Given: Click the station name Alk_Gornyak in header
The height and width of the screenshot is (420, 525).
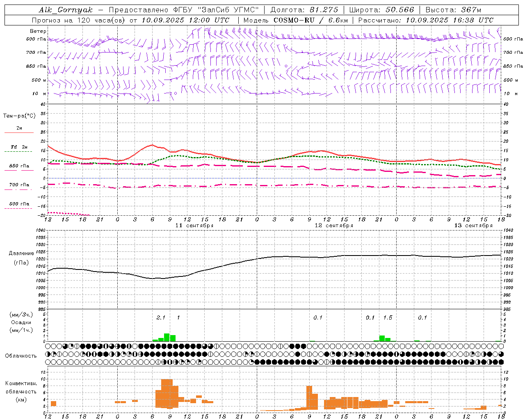Looking at the screenshot, I should [66, 10].
